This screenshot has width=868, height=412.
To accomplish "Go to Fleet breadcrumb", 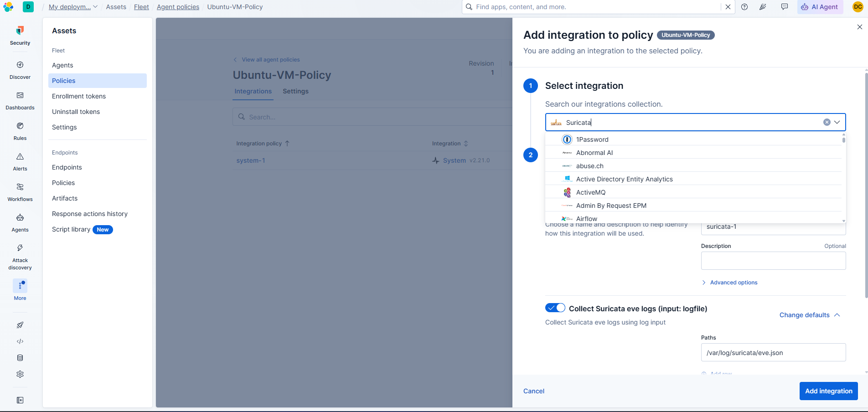I will [x=141, y=7].
